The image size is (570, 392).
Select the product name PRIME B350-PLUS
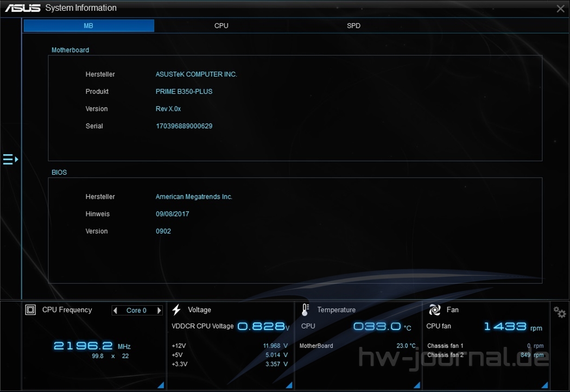tap(184, 92)
